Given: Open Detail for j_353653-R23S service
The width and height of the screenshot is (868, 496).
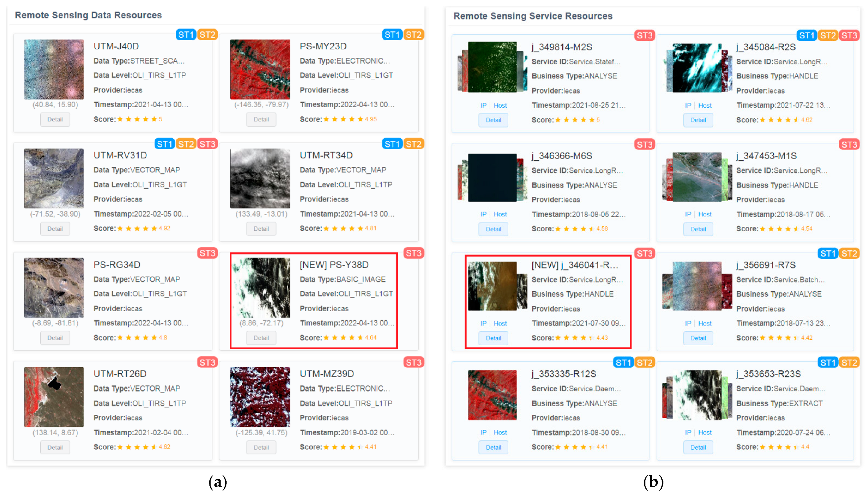Looking at the screenshot, I should (698, 447).
